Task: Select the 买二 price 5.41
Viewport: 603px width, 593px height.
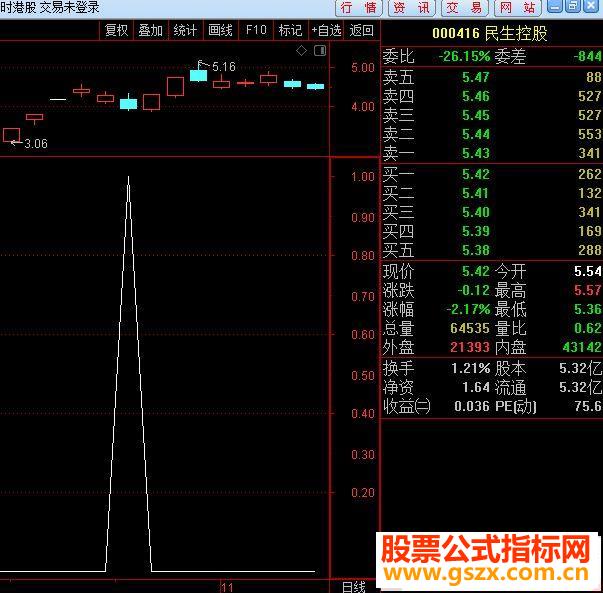Action: [476, 193]
